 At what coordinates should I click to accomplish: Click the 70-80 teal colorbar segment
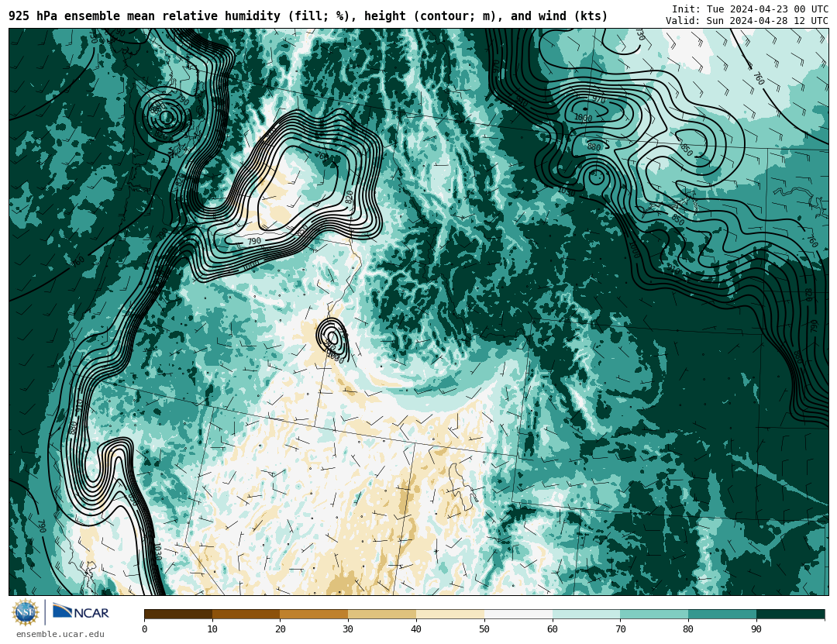654,614
